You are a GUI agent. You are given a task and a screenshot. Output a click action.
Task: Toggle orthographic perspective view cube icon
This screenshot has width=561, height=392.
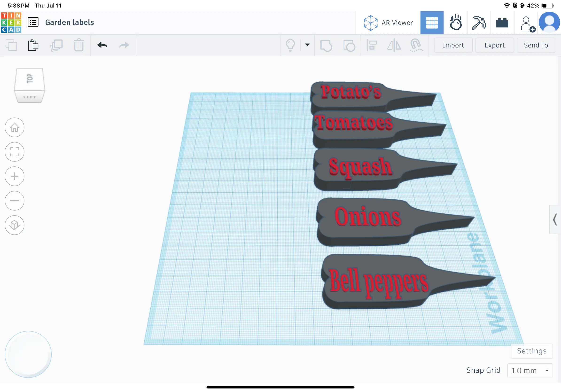click(x=14, y=225)
